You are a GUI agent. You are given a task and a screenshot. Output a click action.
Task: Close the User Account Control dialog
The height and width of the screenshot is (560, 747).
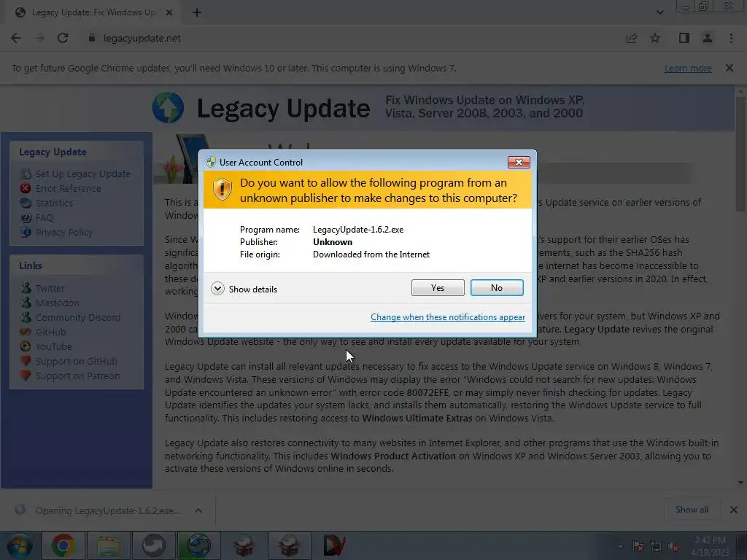pyautogui.click(x=519, y=163)
